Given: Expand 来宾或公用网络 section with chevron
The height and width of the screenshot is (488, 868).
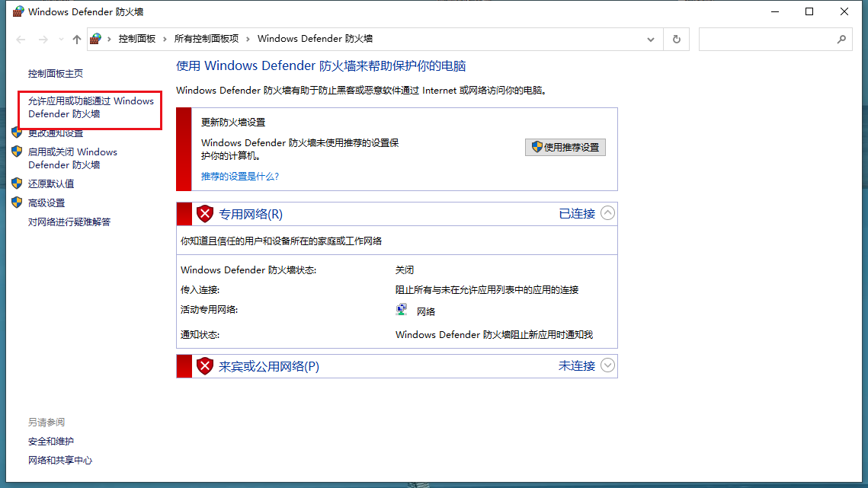Looking at the screenshot, I should 607,365.
